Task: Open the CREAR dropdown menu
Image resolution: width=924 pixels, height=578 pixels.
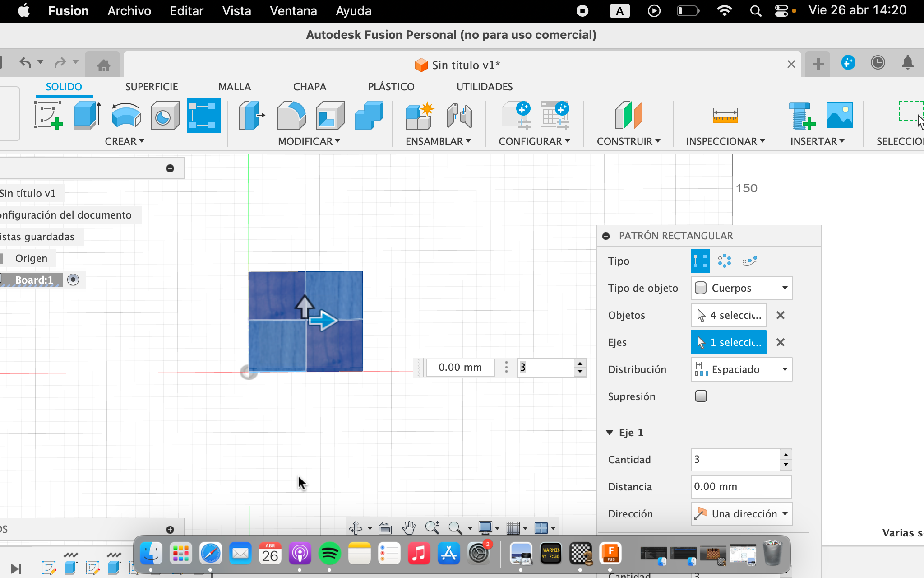Action: click(125, 141)
